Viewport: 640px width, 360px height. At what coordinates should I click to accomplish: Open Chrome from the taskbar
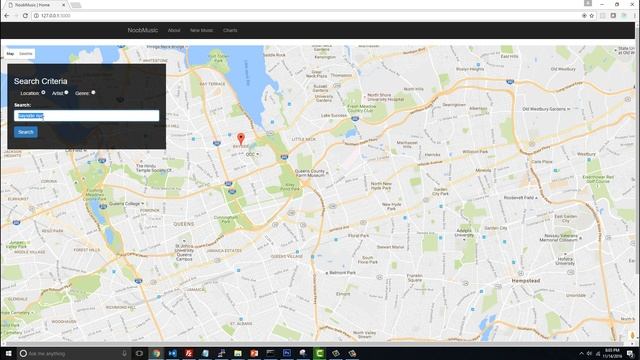coord(156,353)
